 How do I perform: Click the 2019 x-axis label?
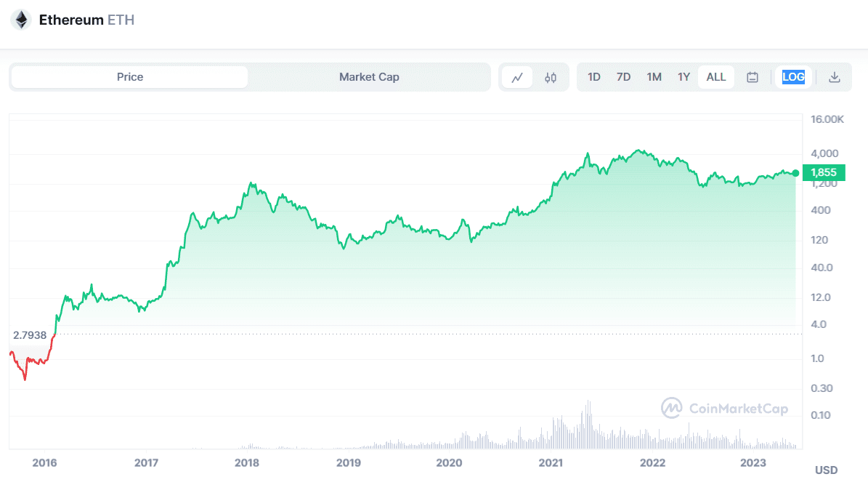(348, 462)
